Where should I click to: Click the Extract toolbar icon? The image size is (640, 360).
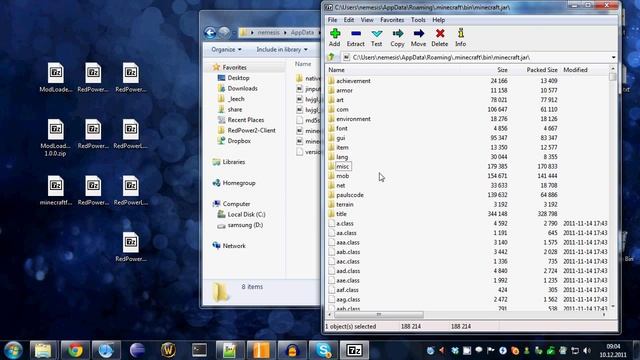(356, 38)
